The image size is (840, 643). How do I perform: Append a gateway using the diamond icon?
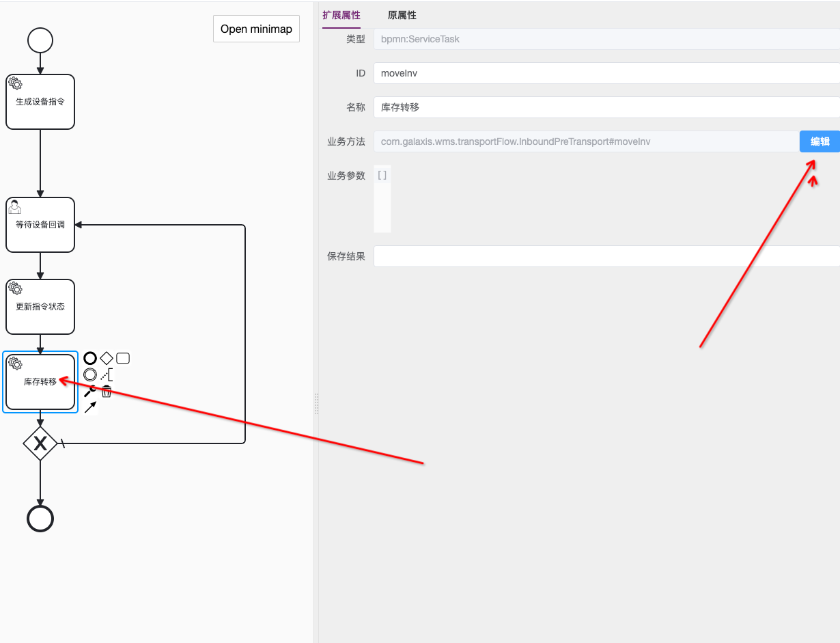[107, 358]
